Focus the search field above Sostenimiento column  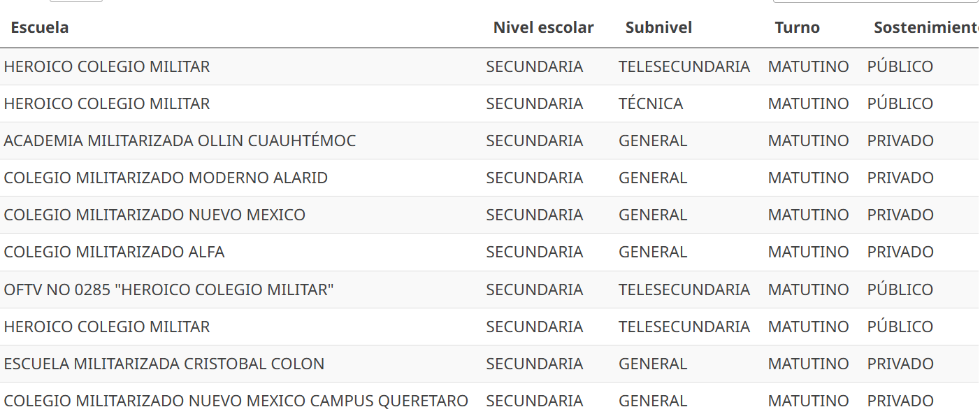tap(875, 1)
